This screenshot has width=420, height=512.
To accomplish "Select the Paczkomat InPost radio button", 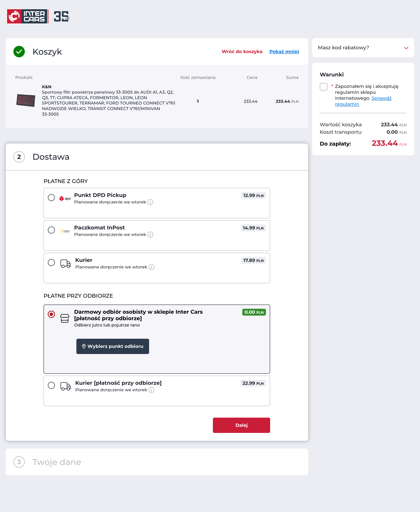I will (x=51, y=230).
